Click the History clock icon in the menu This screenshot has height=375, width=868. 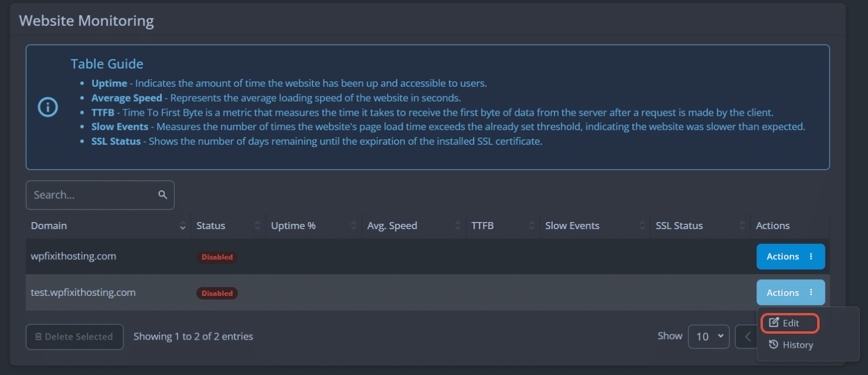click(774, 345)
